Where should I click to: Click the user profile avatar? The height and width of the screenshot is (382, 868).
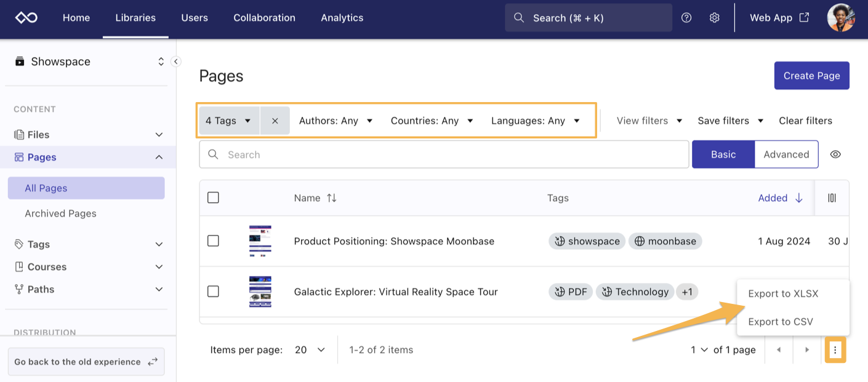(x=841, y=18)
